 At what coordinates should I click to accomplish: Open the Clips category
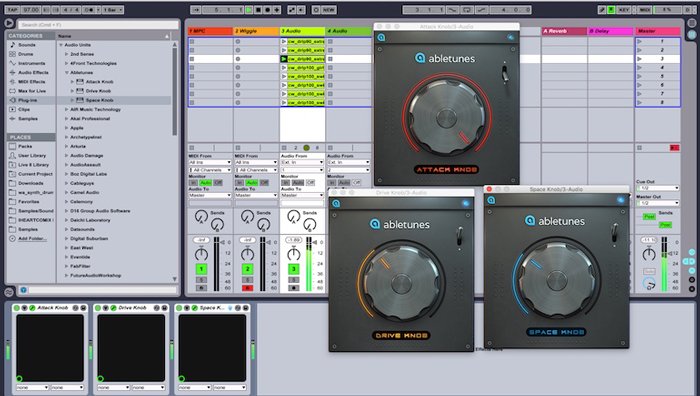[24, 109]
